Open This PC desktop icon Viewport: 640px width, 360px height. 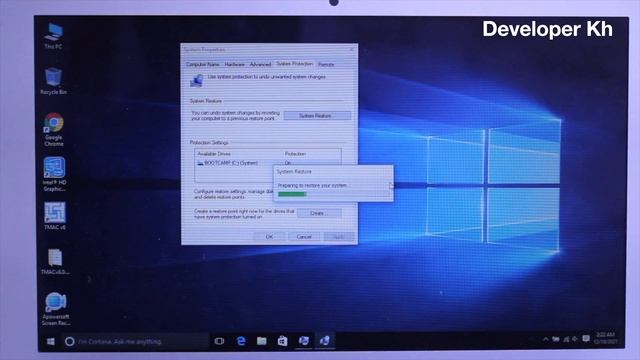pyautogui.click(x=53, y=36)
